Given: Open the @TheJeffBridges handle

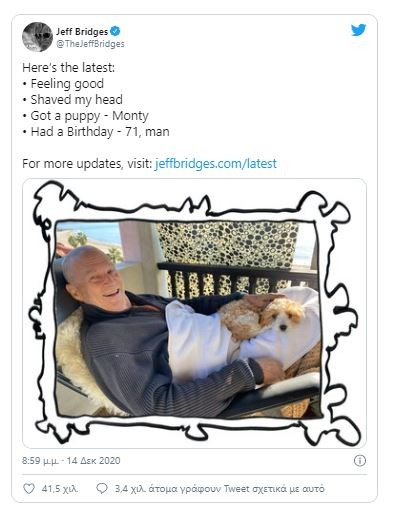Looking at the screenshot, I should coord(90,44).
